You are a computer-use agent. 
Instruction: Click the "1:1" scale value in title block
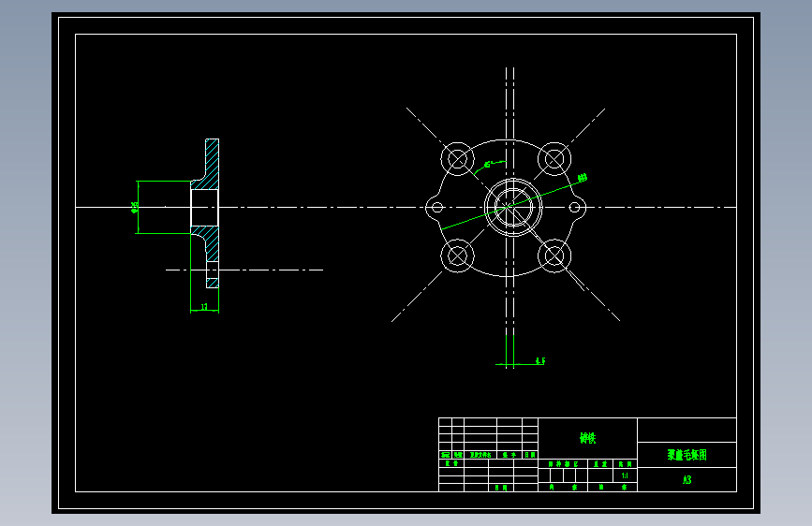click(x=625, y=475)
